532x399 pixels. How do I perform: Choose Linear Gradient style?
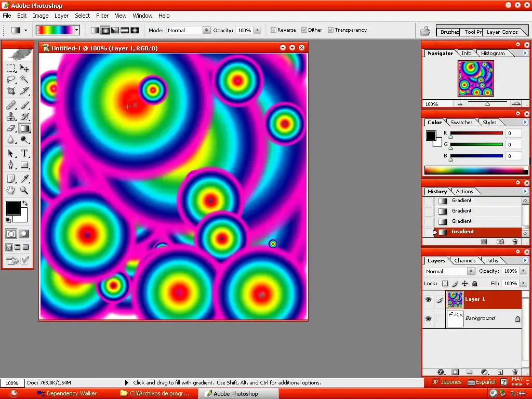point(95,30)
